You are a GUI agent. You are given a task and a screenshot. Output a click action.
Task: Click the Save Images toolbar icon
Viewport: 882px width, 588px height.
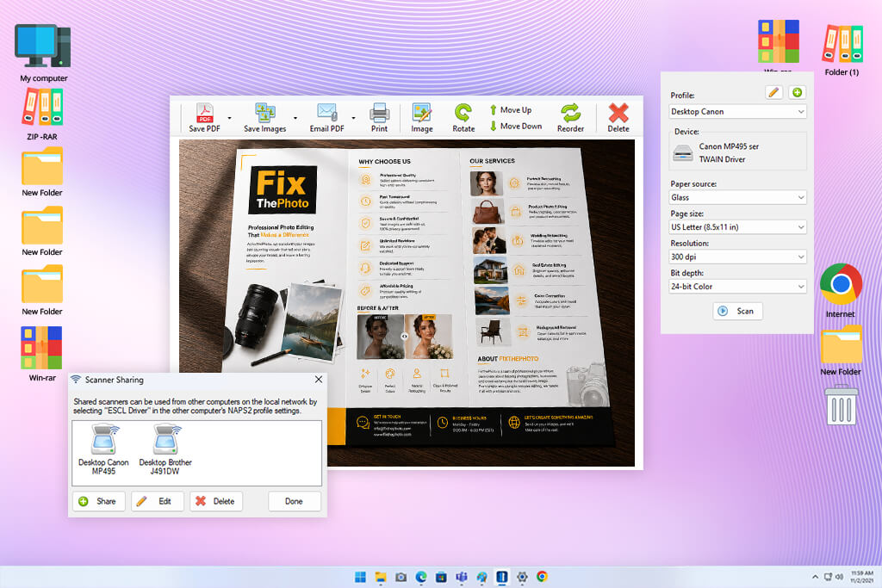coord(265,117)
